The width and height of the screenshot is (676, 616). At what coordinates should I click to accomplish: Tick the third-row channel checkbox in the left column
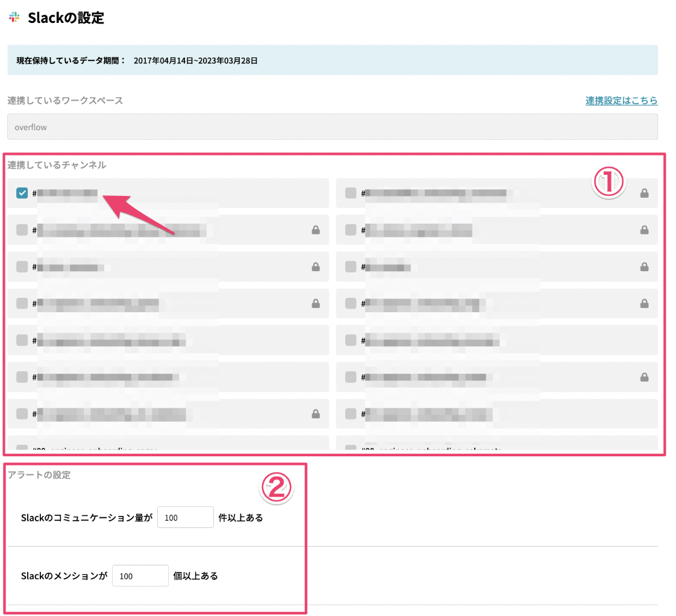pos(22,266)
